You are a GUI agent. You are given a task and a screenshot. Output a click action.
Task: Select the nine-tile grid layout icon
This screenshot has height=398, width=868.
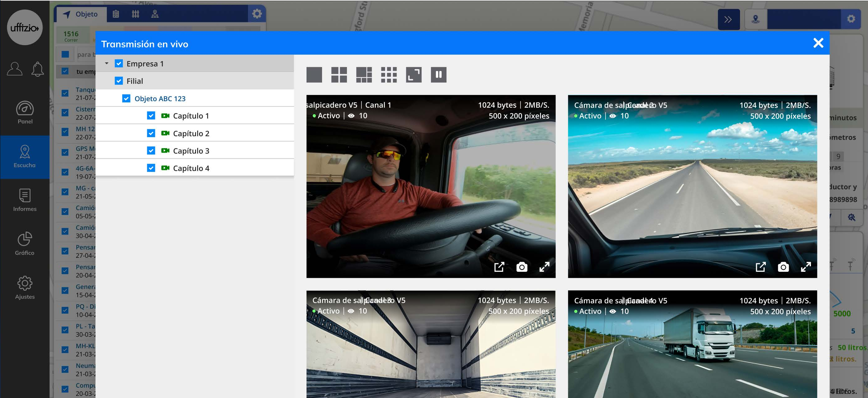[x=389, y=75]
